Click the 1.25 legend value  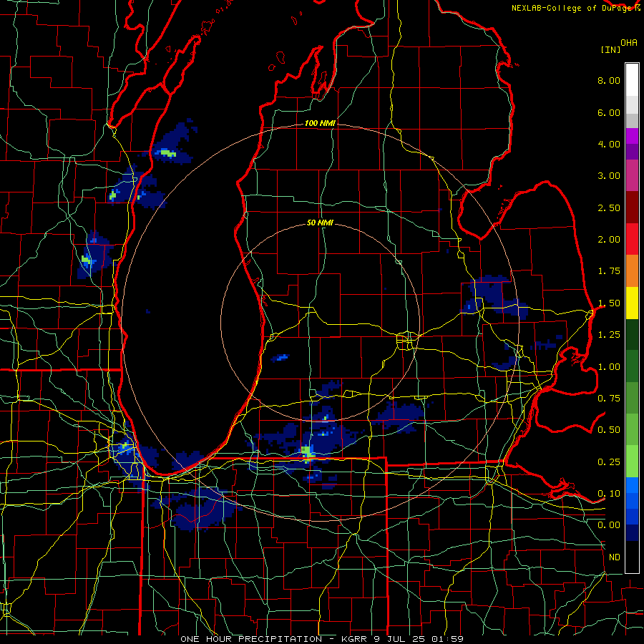coord(609,335)
